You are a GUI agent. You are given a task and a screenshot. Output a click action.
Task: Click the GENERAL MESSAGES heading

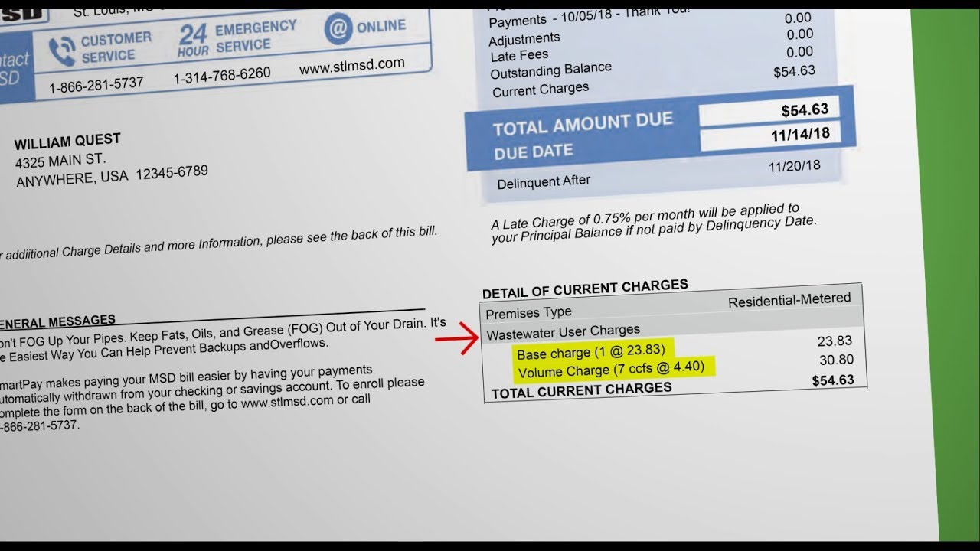(58, 321)
